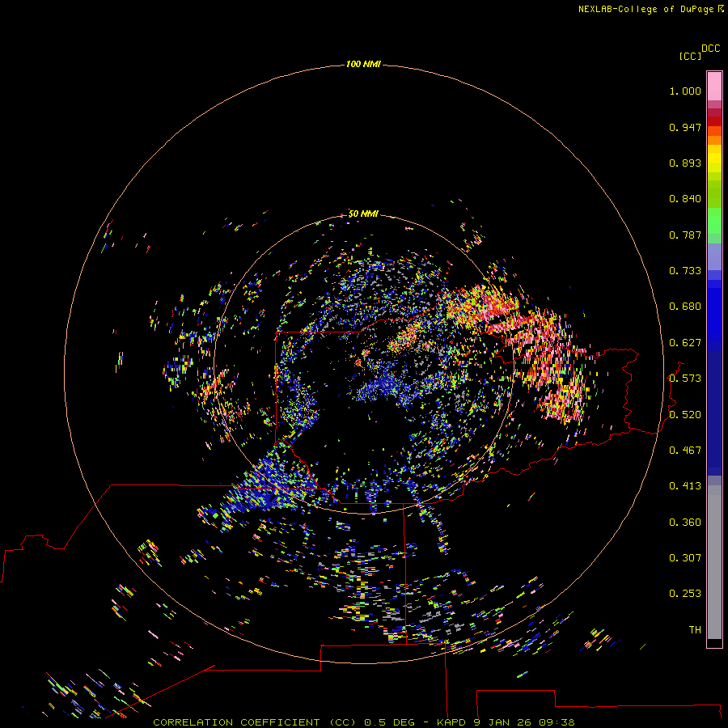This screenshot has height=728, width=728.
Task: Click the DCC label above color bar
Action: click(x=710, y=49)
